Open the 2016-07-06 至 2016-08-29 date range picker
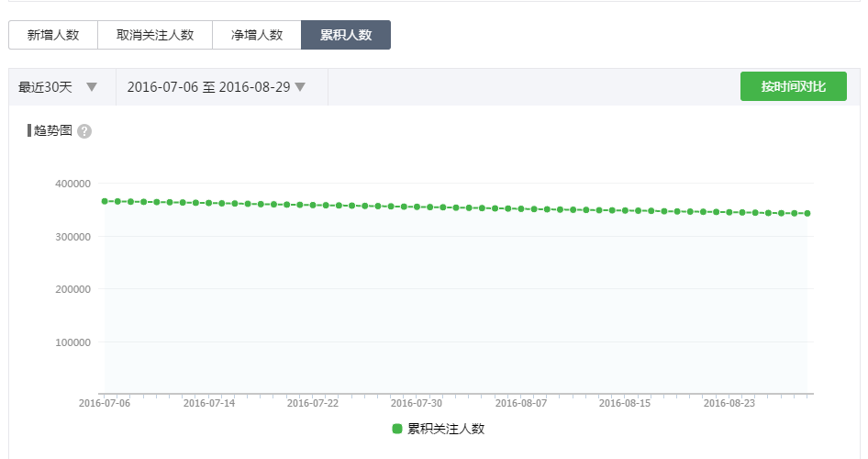This screenshot has height=459, width=868. (208, 87)
